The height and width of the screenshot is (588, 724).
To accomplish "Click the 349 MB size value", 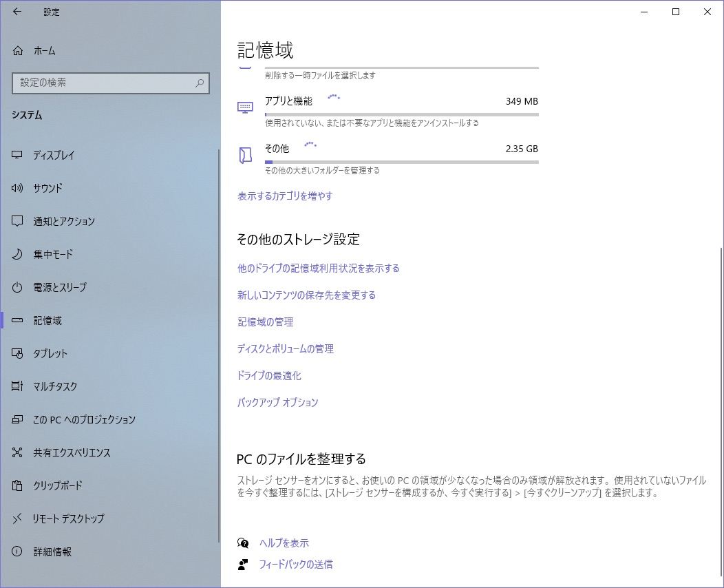I will tap(522, 101).
